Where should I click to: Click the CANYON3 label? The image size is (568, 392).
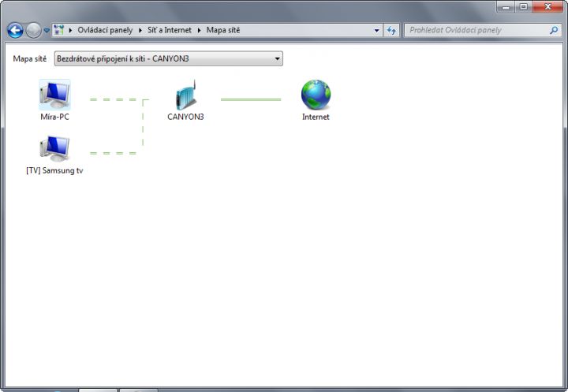click(186, 117)
